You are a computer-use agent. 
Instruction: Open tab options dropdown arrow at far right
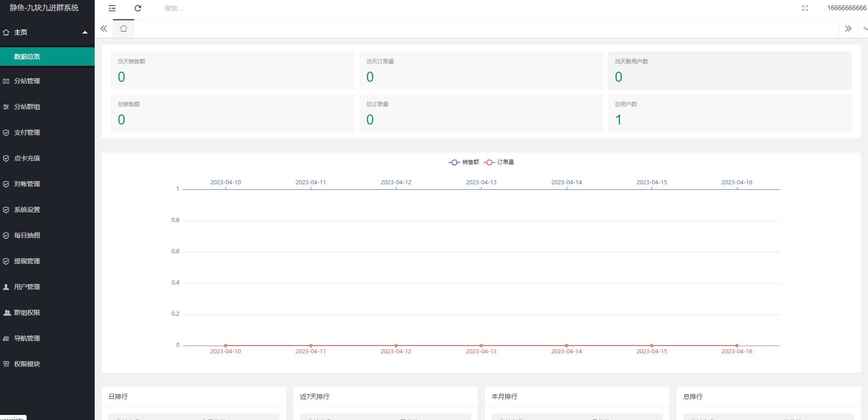coord(865,28)
